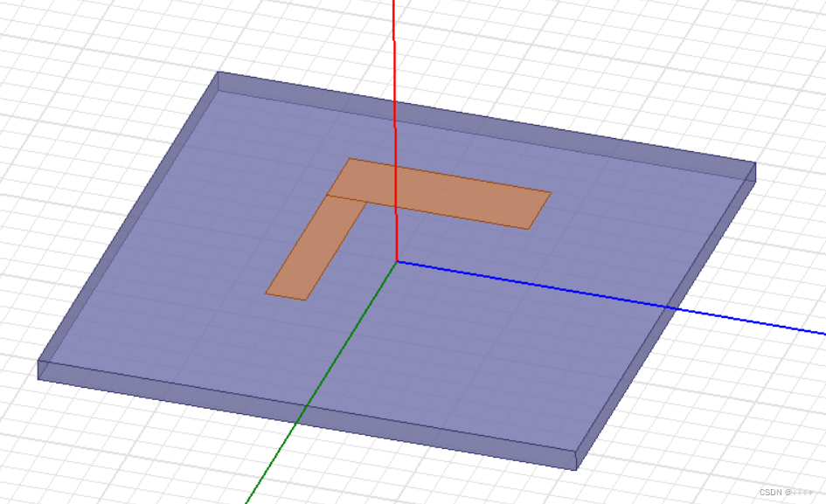
Task: Click the green coordinate axis line
Action: (322, 382)
